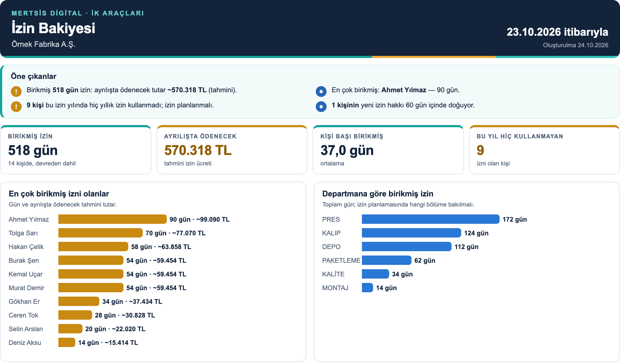Screen dimensions: 620x364
Task: Click Deniz Aksu's orange bar
Action: pyautogui.click(x=67, y=342)
